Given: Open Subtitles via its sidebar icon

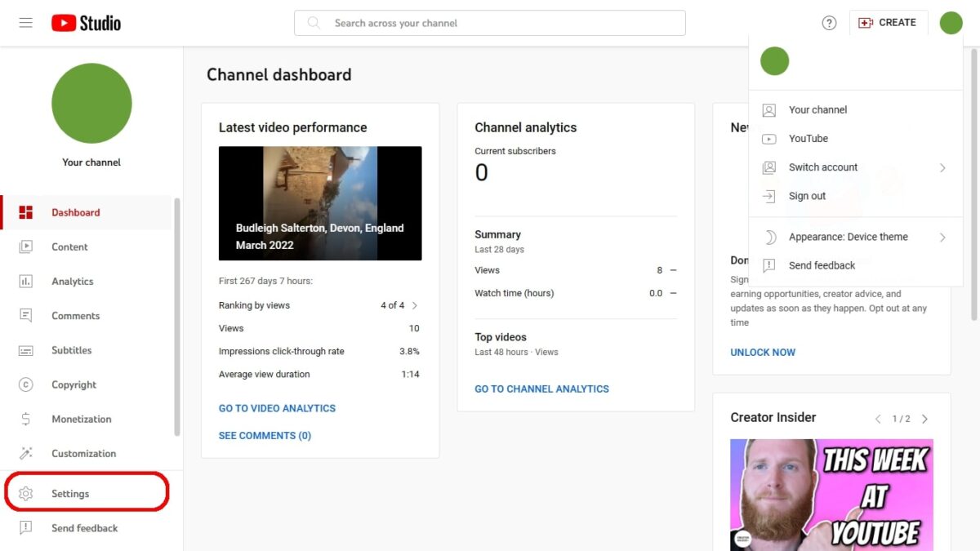Looking at the screenshot, I should coord(26,350).
